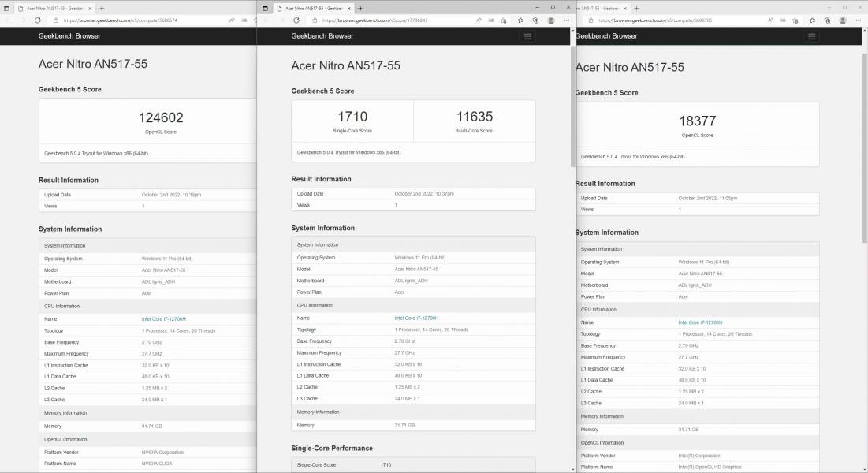Click immersive reader icon in right window
The width and height of the screenshot is (868, 473).
(x=783, y=20)
